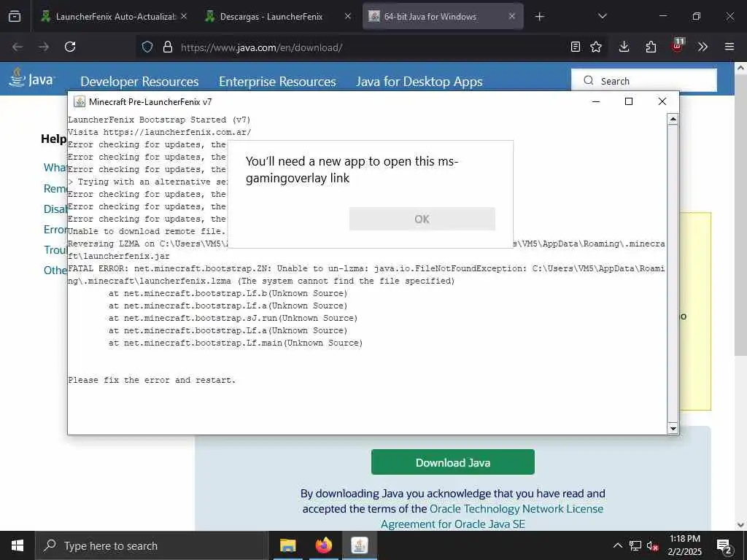This screenshot has width=747, height=560.
Task: Go back to previous page
Action: tap(18, 47)
